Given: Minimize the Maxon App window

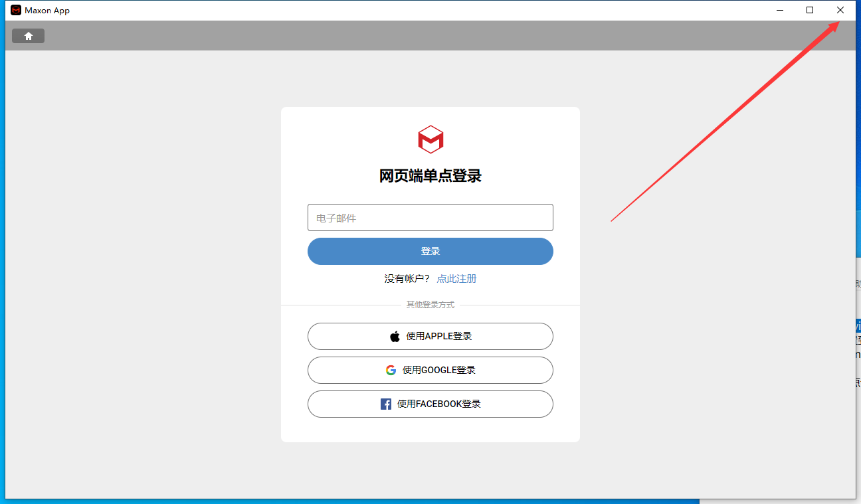Looking at the screenshot, I should pyautogui.click(x=779, y=10).
